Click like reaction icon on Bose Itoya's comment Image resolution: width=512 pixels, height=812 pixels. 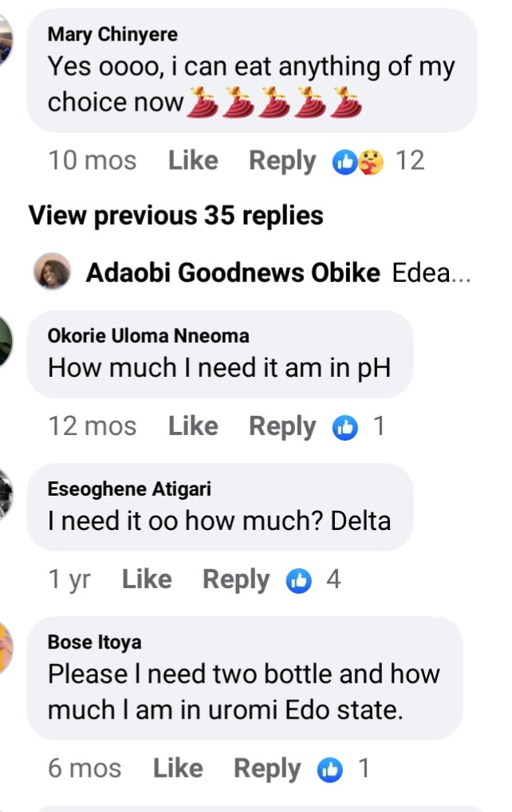click(329, 770)
